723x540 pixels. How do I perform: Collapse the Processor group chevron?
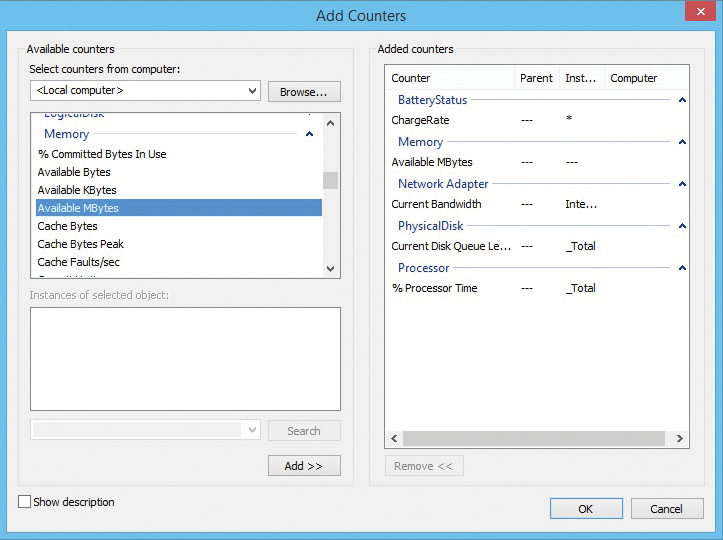point(682,268)
